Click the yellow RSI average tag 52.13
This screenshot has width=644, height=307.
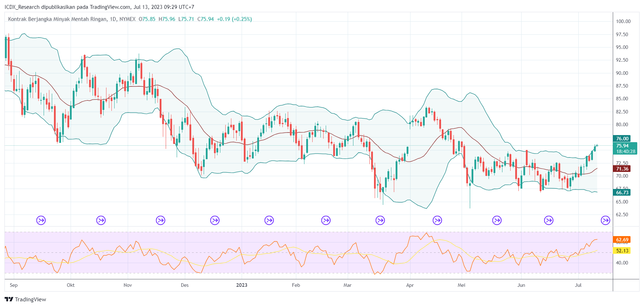pyautogui.click(x=622, y=251)
